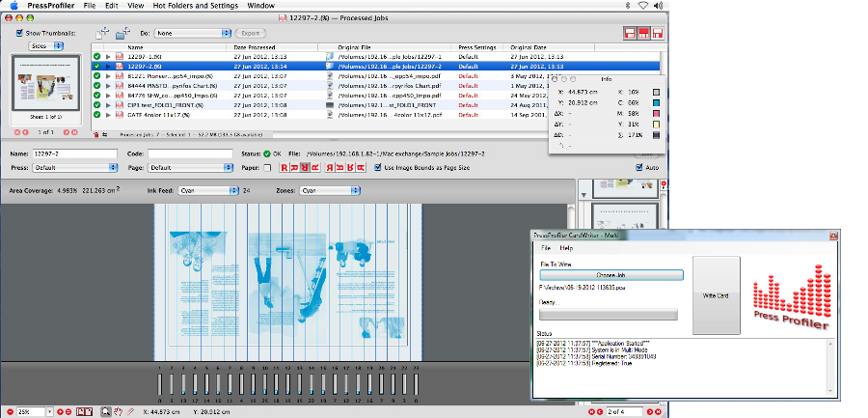The width and height of the screenshot is (868, 418).
Task: Click red plus zoom-in icon in status bar
Action: [x=60, y=412]
